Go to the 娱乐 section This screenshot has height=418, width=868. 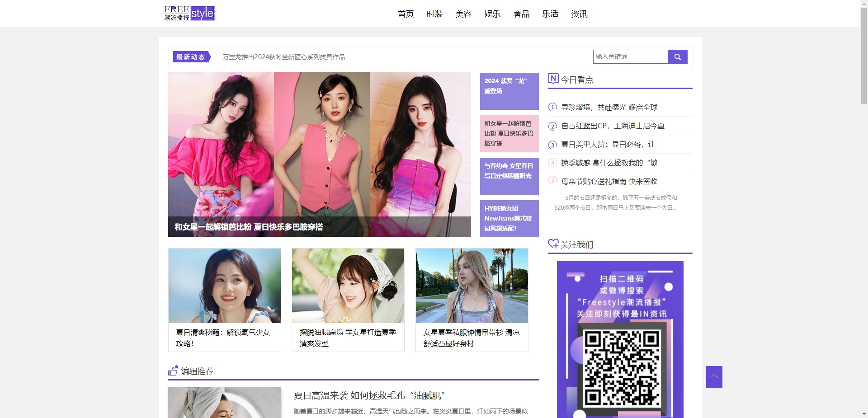[492, 14]
